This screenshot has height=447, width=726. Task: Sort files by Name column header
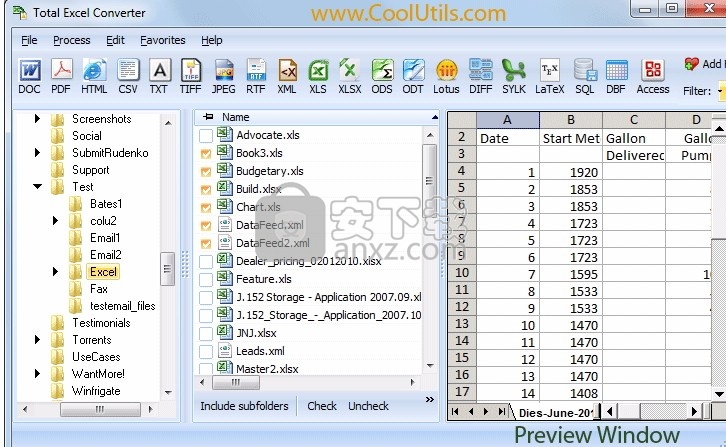(235, 117)
